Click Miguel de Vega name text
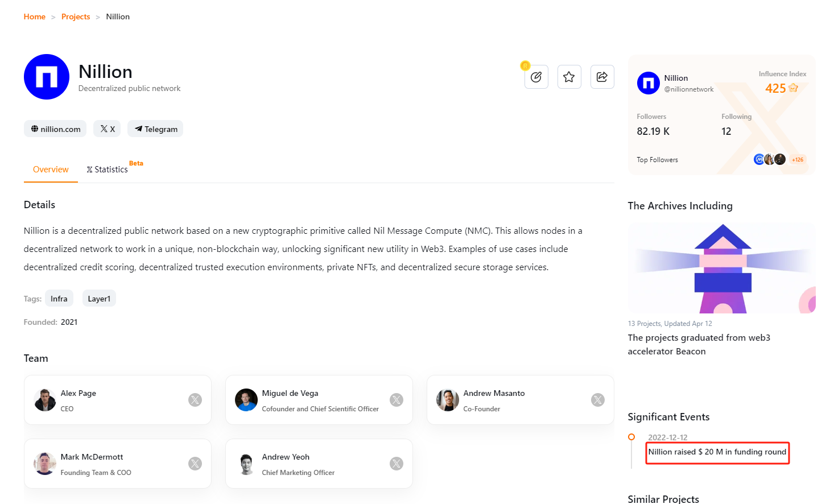Viewport: 830px width, 504px height. point(290,393)
